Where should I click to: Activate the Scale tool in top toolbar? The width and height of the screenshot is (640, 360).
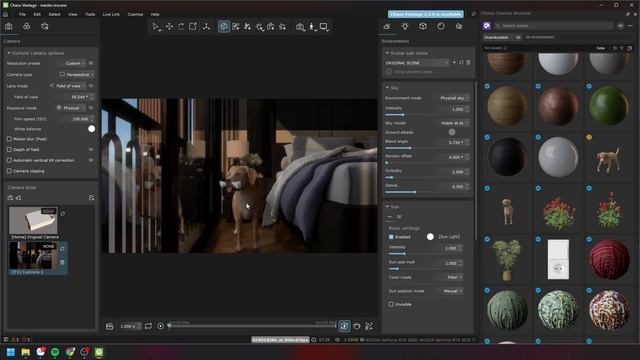tap(193, 27)
